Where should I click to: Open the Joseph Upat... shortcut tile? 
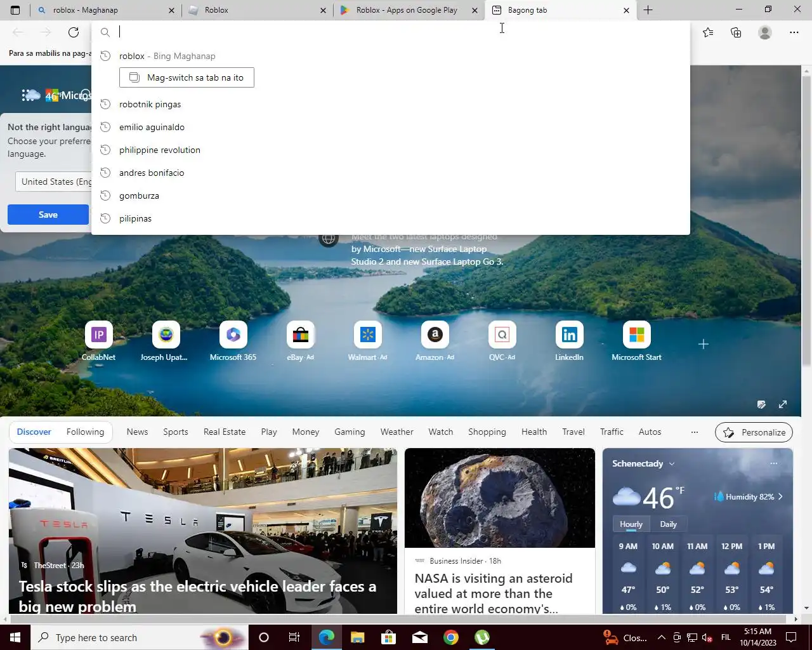coord(166,341)
